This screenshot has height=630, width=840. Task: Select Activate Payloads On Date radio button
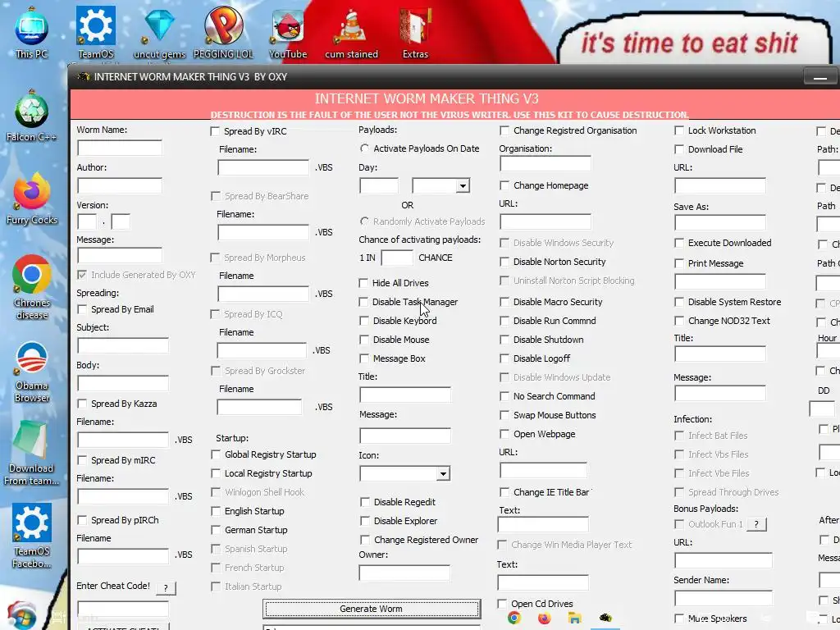coord(364,148)
